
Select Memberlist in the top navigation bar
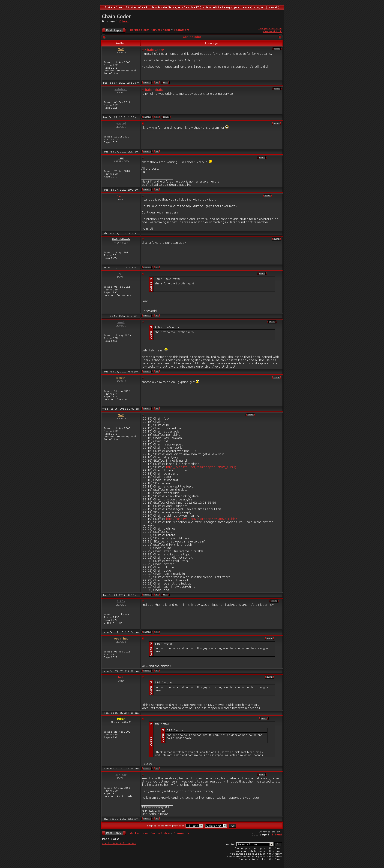[x=212, y=7]
